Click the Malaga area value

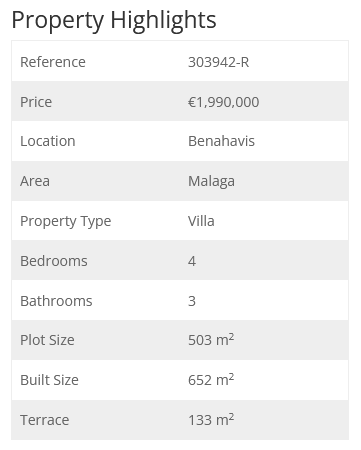pos(211,182)
